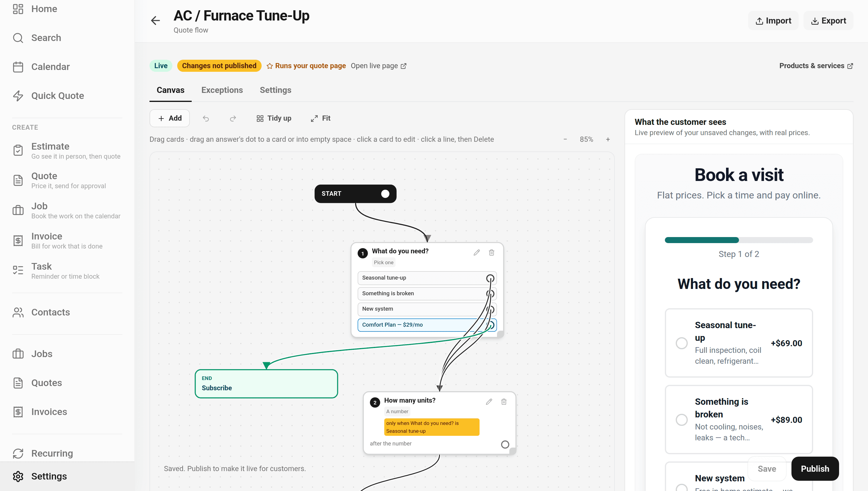868x491 pixels.
Task: Open the Products & services link
Action: 816,66
